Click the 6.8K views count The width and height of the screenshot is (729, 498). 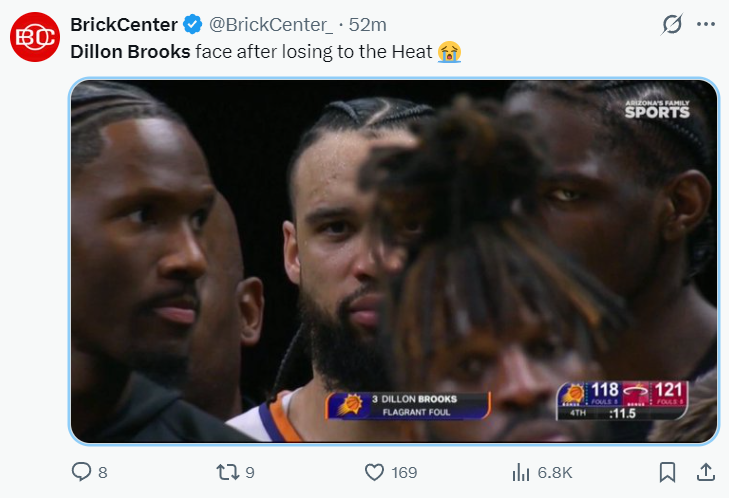556,472
